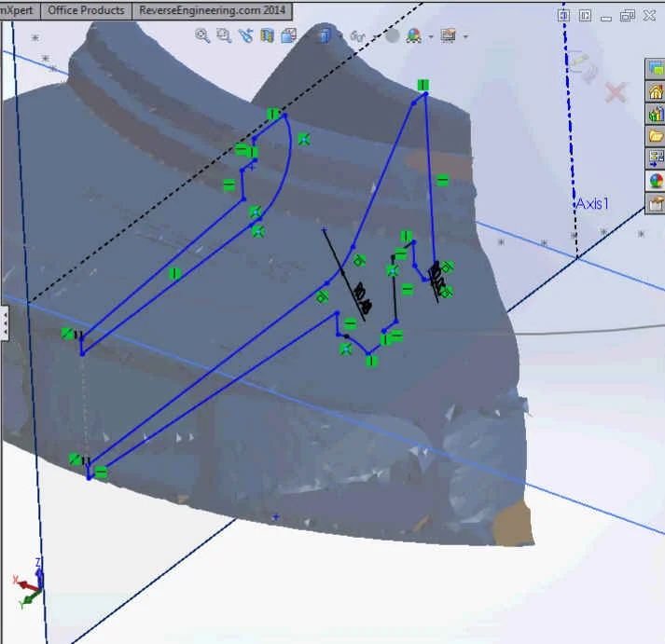
Task: Open the Custom Properties pane tab
Action: (656, 203)
